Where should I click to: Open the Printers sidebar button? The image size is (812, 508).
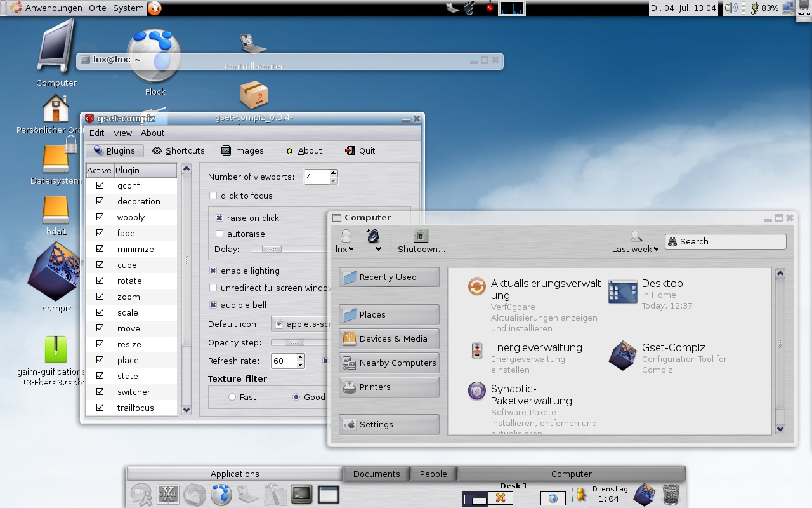389,387
